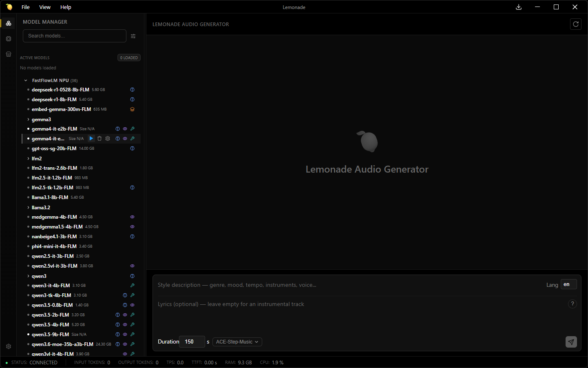Viewport: 588px width, 368px height.
Task: Click the question mark help icon in lyrics area
Action: click(x=573, y=304)
